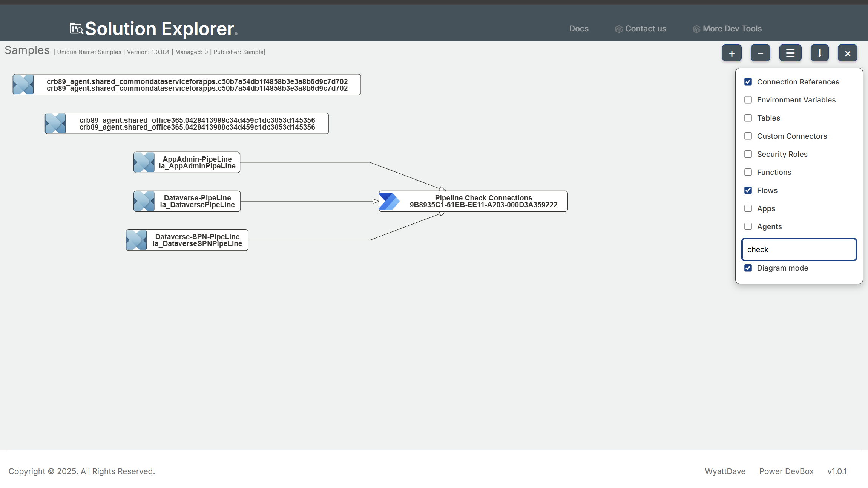Click the Contact us link
The height and width of the screenshot is (488, 868).
tap(645, 29)
